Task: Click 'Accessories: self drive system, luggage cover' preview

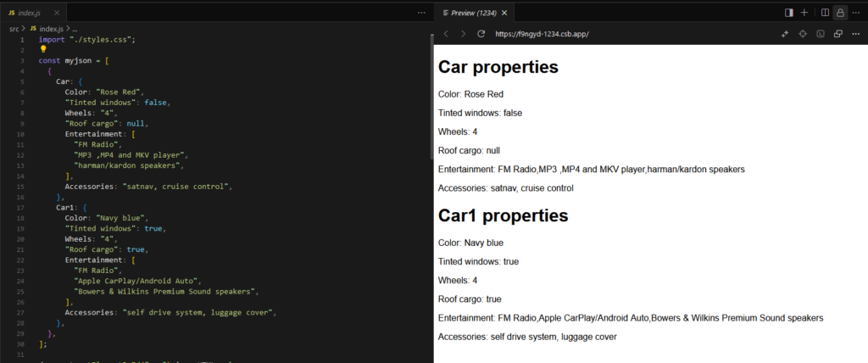Action: [527, 337]
